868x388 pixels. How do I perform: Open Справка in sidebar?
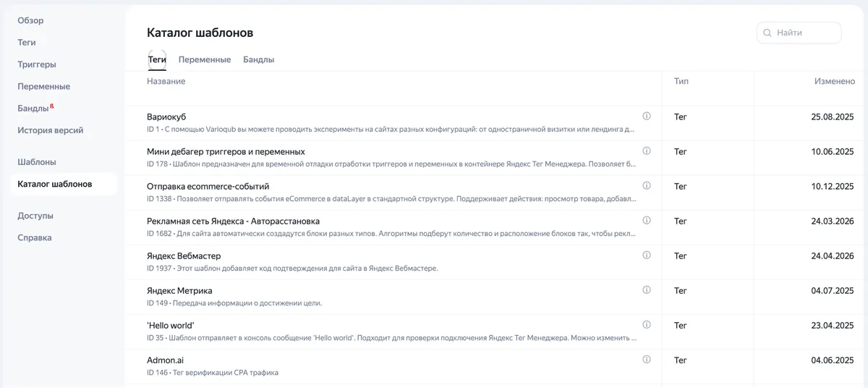(35, 237)
